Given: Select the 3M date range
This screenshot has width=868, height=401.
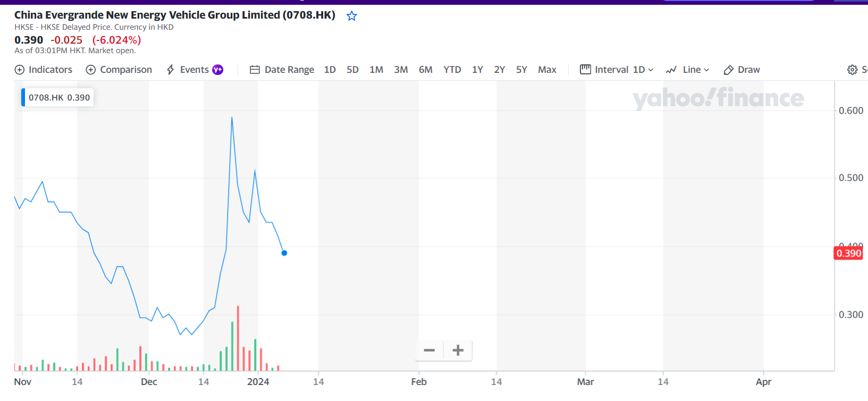Looking at the screenshot, I should tap(401, 70).
